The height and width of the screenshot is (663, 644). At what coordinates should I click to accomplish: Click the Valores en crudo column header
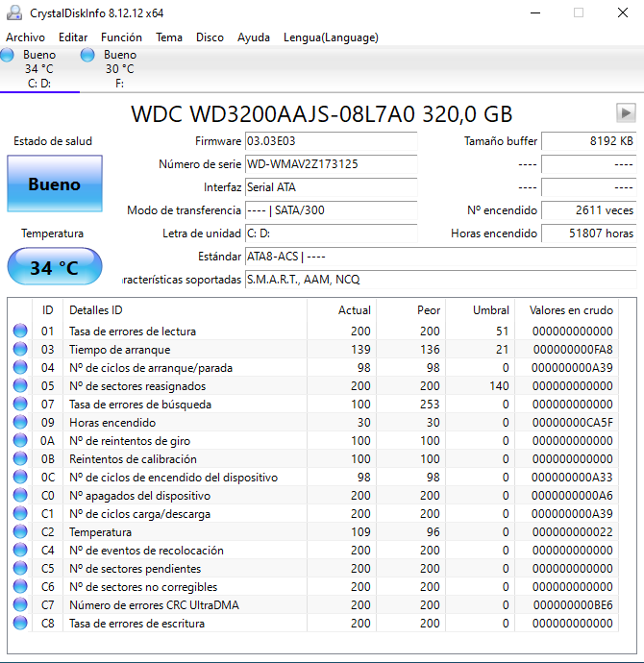pos(571,310)
